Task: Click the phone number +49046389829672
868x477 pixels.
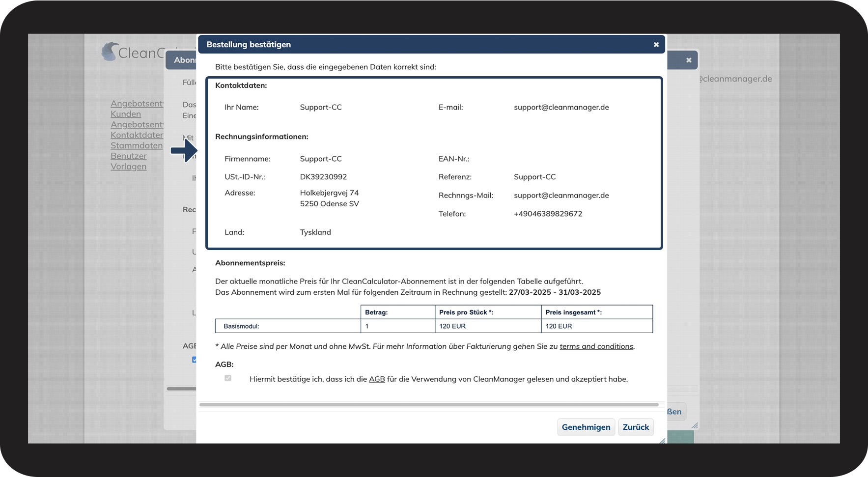Action: [x=548, y=214]
